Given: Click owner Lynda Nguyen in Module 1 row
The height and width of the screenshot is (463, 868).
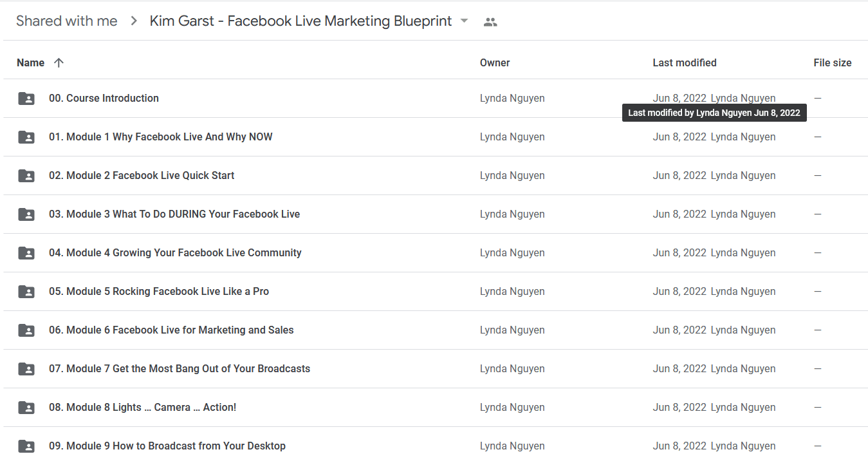Looking at the screenshot, I should [x=512, y=137].
